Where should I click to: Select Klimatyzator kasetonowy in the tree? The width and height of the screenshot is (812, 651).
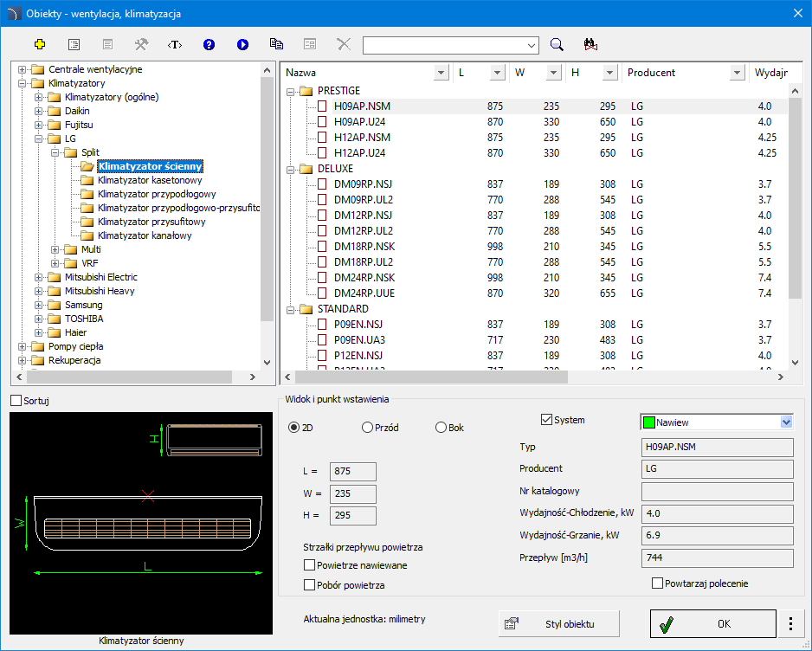tap(150, 180)
